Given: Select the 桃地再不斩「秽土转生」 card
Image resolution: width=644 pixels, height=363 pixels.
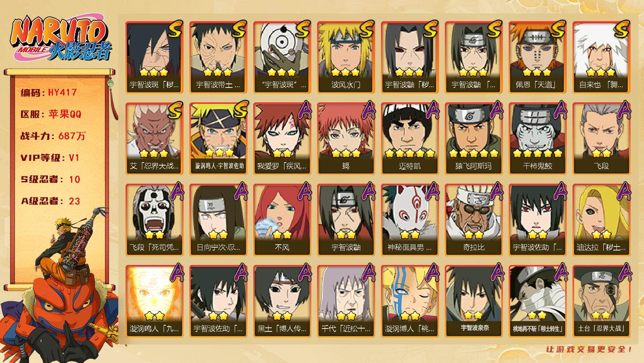Looking at the screenshot, I should 537,301.
